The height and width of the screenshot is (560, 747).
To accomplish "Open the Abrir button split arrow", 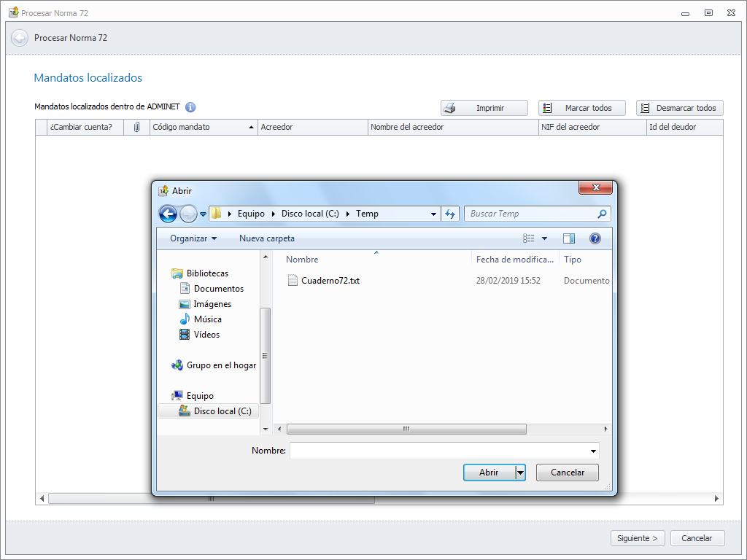I will coord(520,472).
